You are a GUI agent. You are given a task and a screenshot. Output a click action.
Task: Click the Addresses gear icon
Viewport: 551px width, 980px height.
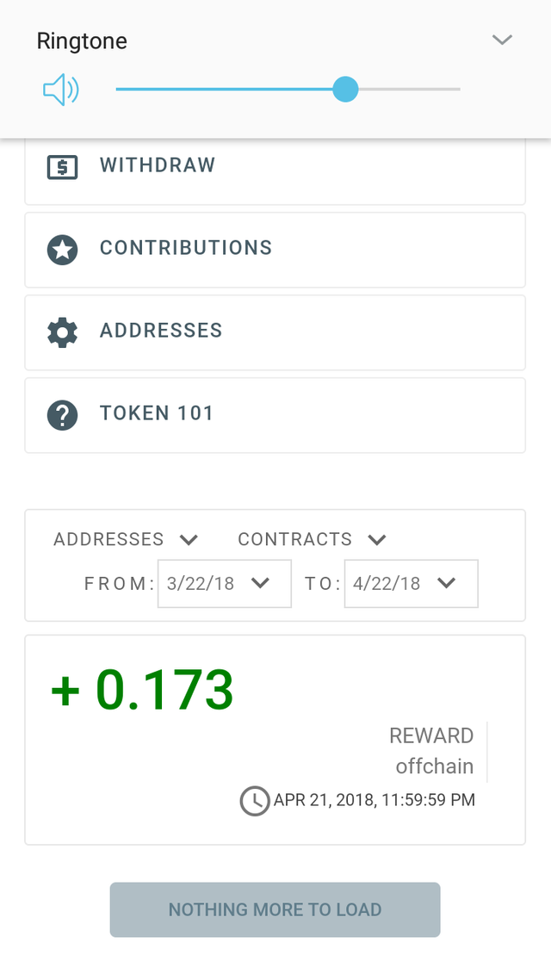coord(62,332)
